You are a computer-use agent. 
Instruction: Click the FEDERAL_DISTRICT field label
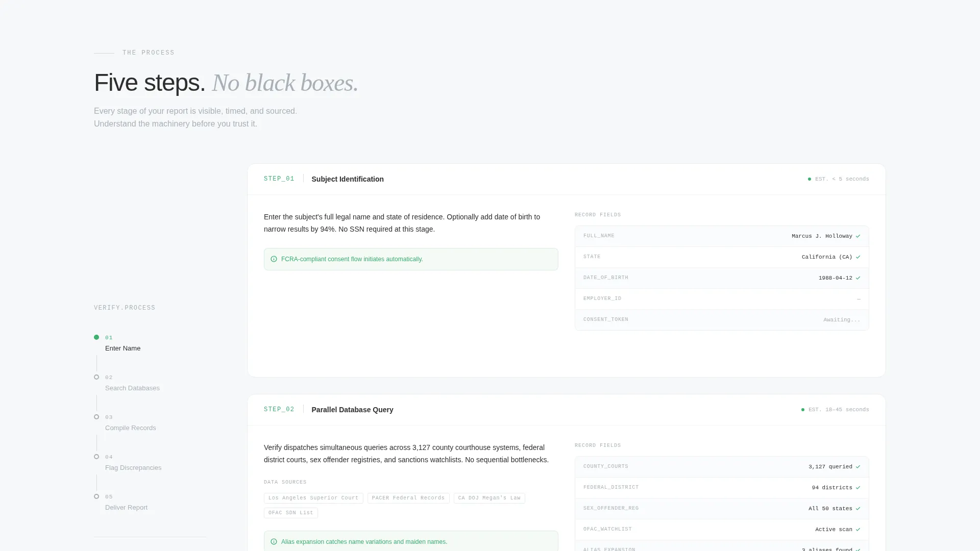point(611,488)
